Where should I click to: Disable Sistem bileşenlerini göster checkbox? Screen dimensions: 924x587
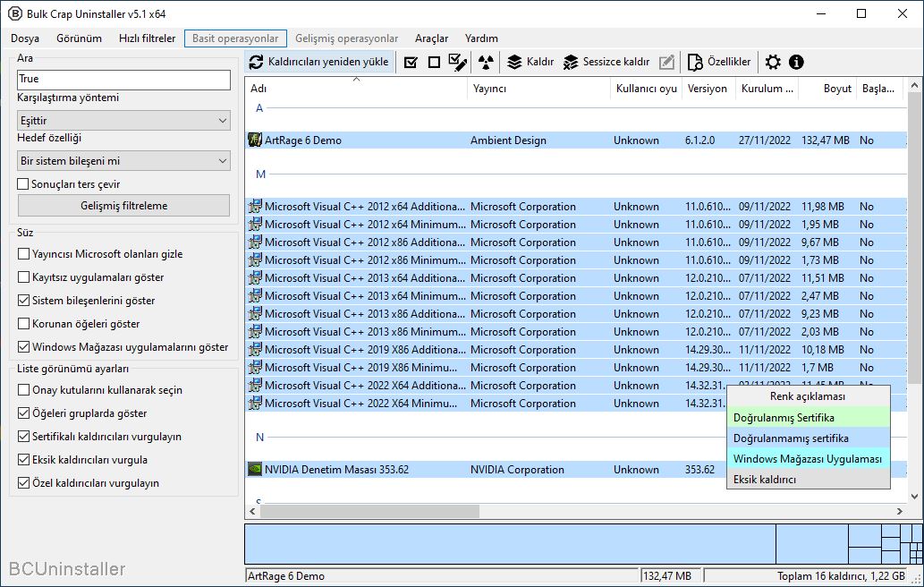pyautogui.click(x=23, y=301)
